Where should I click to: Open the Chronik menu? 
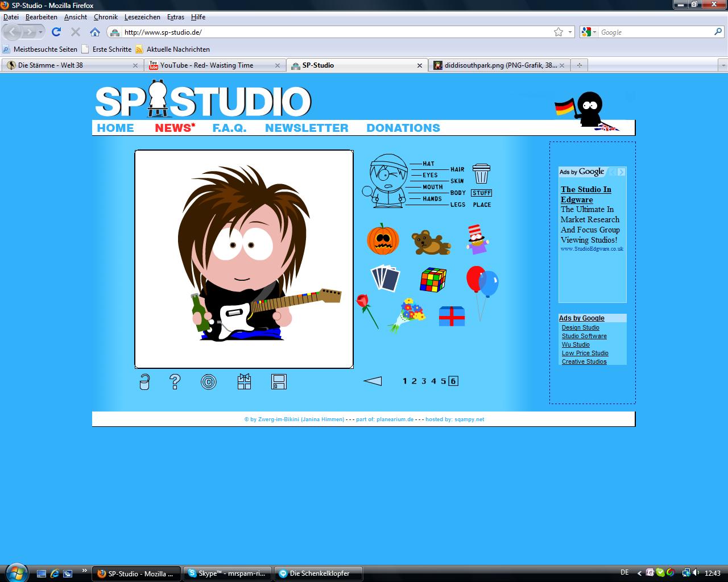[x=105, y=17]
